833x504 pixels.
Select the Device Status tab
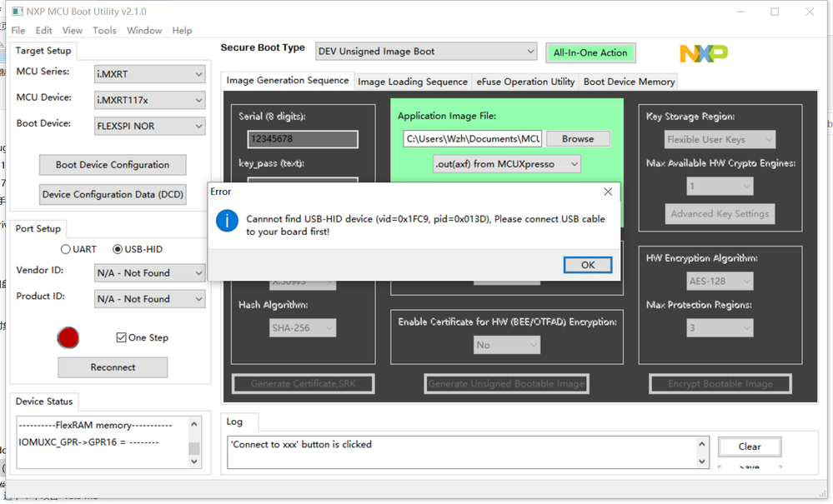point(44,402)
